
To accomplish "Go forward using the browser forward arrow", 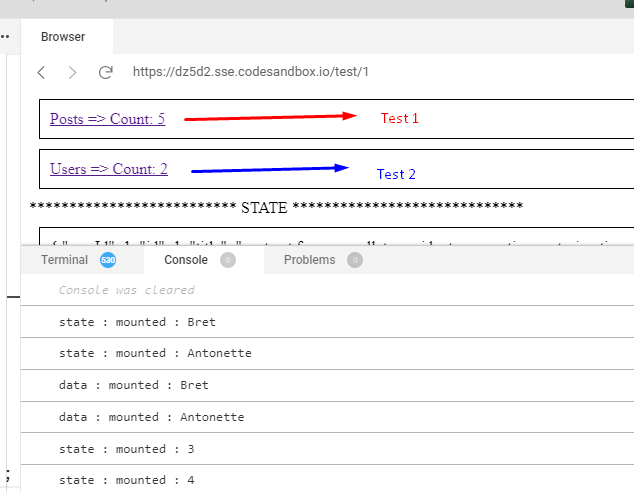I will (72, 73).
